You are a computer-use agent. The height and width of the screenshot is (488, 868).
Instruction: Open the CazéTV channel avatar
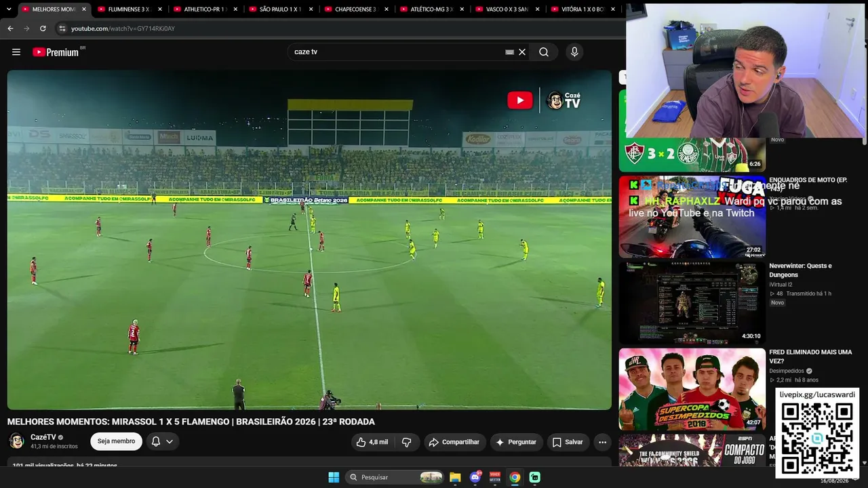pyautogui.click(x=16, y=441)
